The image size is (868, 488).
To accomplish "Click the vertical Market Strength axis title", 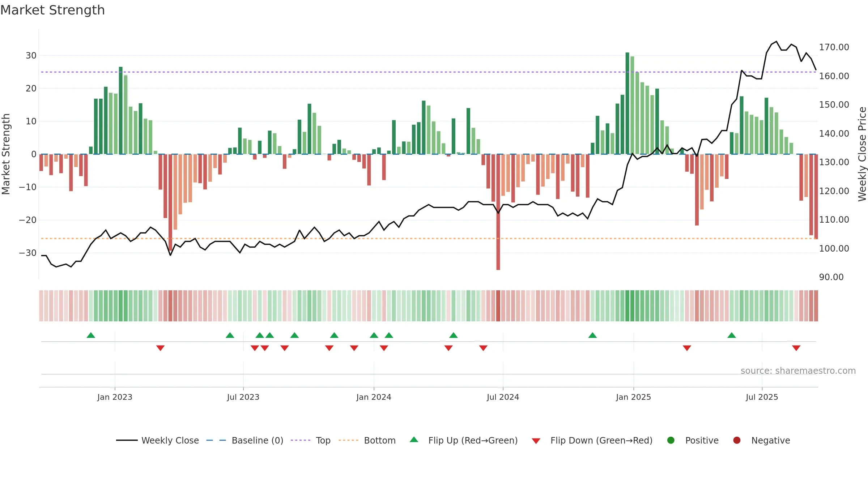I will click(6, 154).
